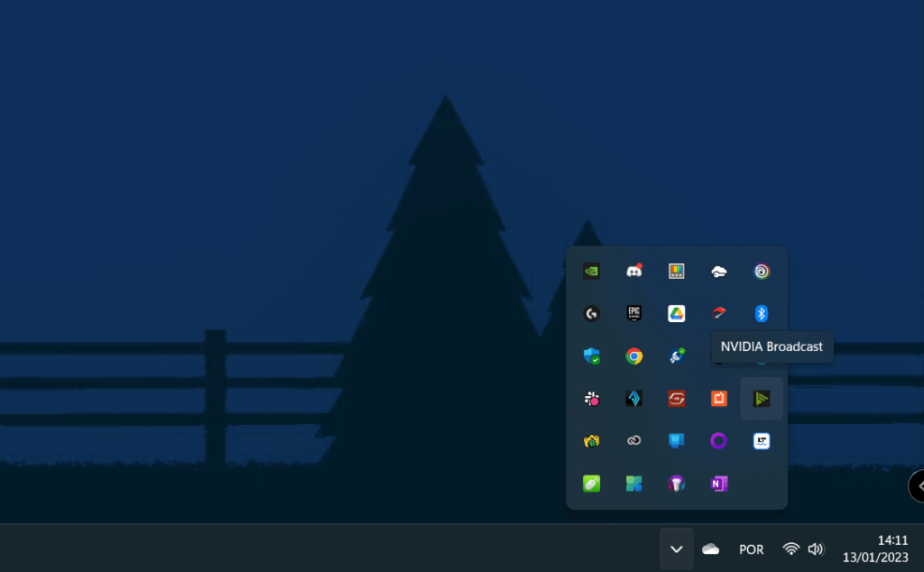This screenshot has width=924, height=572.
Task: Click the Slack tray icon
Action: tap(592, 399)
